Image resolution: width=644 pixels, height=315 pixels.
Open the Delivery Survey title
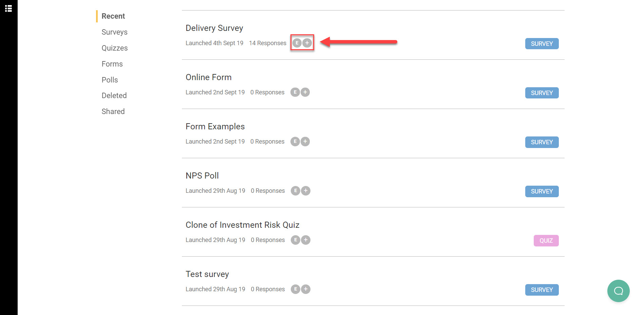click(x=214, y=28)
